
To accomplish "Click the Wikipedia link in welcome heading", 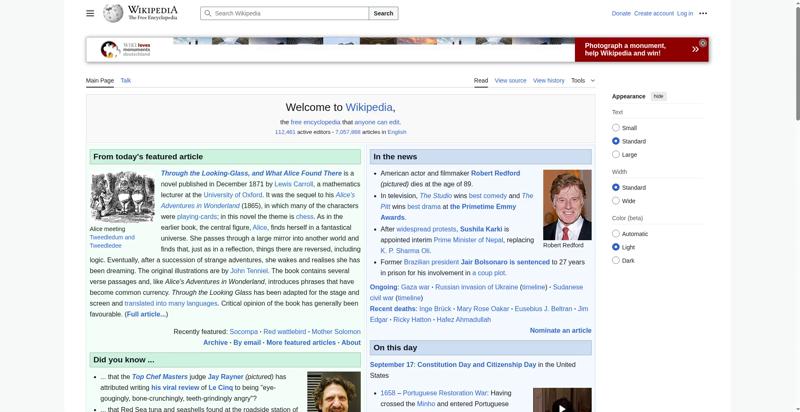I will tap(369, 107).
